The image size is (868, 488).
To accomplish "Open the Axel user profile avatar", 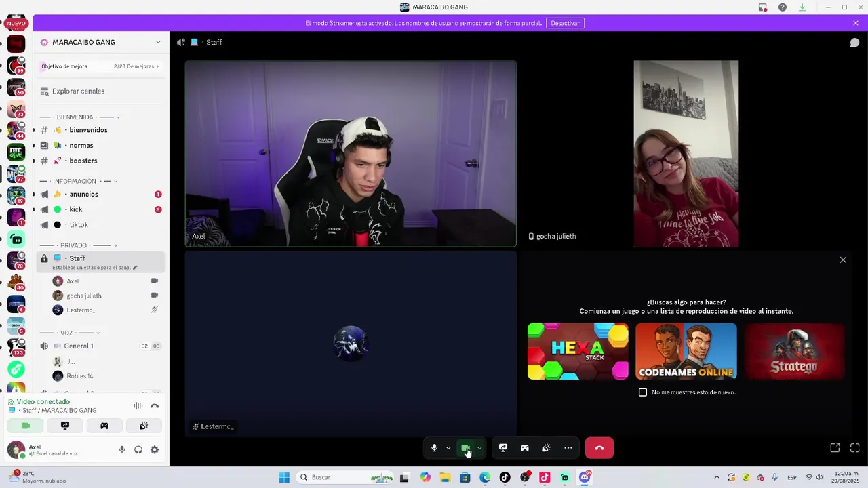I will [16, 449].
